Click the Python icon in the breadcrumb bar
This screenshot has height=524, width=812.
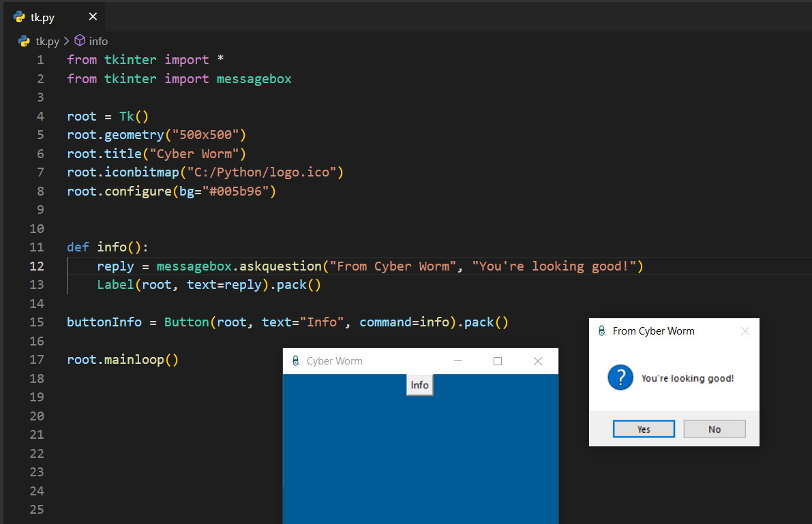point(24,41)
